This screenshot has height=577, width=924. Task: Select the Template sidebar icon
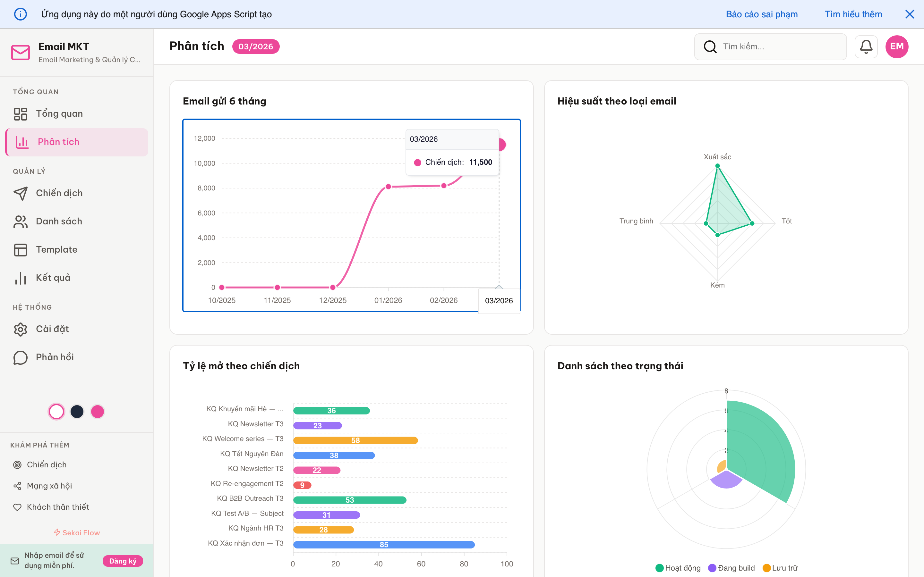(x=20, y=250)
